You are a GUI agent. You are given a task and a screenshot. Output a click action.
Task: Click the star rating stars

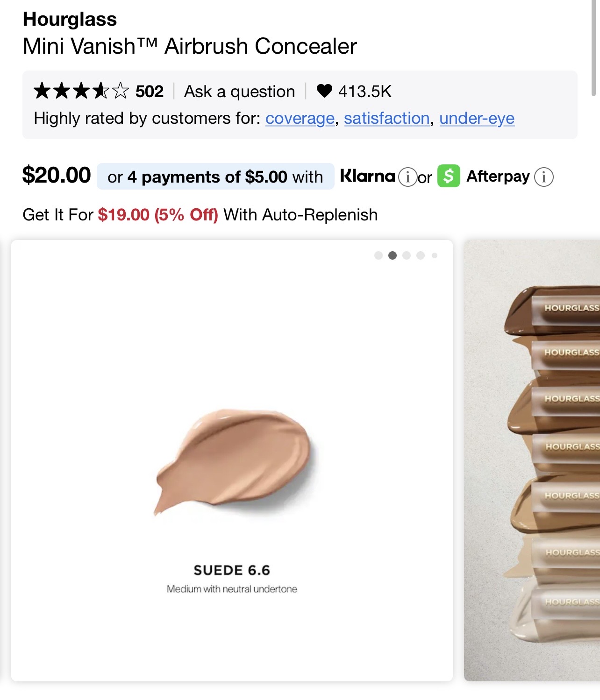click(81, 91)
